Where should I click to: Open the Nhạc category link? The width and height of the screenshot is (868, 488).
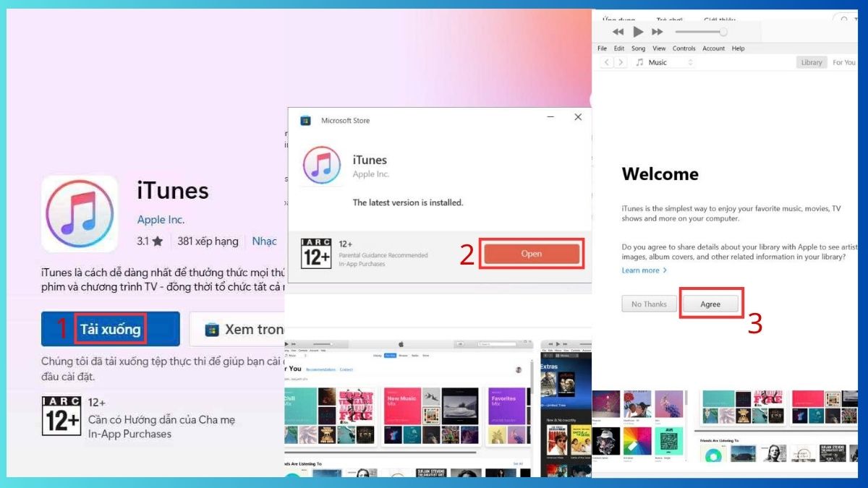[x=264, y=241]
